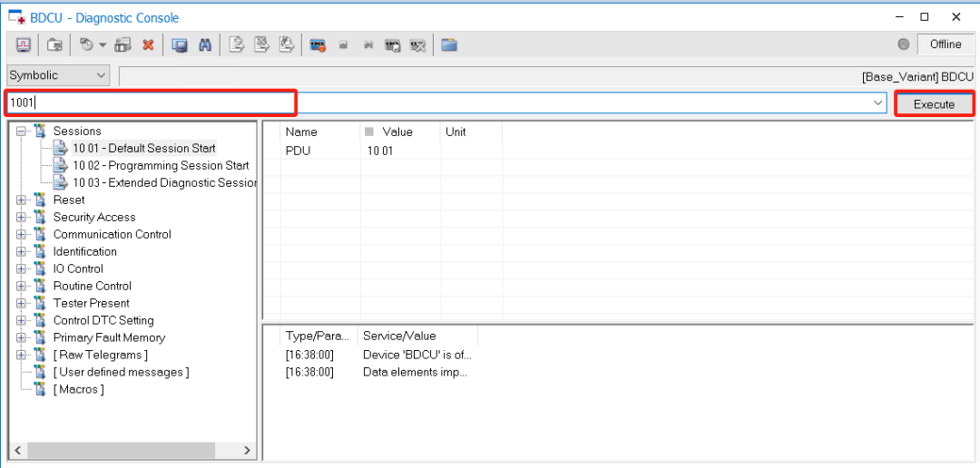980x468 pixels.
Task: Expand the Communication Control node
Action: 22,234
